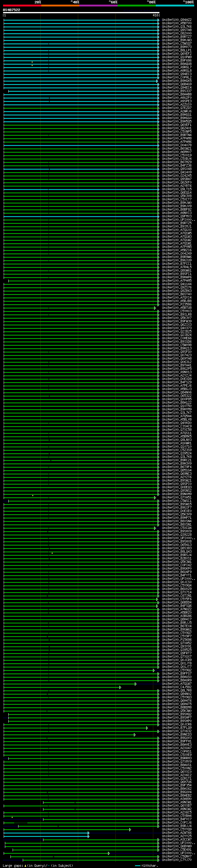Open the UniRef100_C0PHL2 hit label
197x868 pixels.
coord(177,78)
